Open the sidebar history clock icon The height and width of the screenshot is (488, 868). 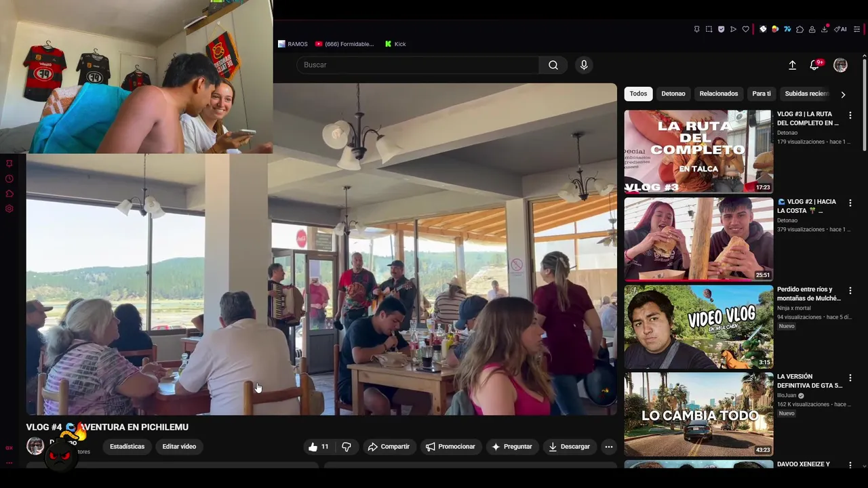9,179
